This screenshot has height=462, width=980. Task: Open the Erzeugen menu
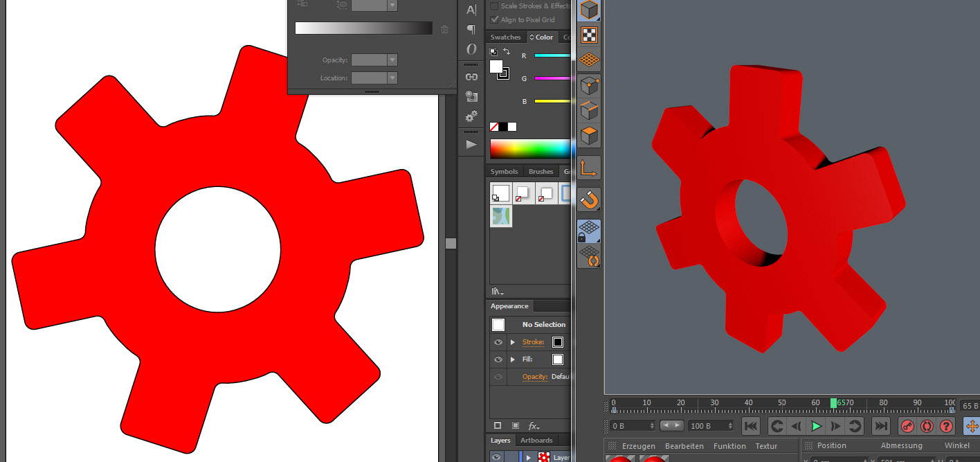pyautogui.click(x=638, y=446)
